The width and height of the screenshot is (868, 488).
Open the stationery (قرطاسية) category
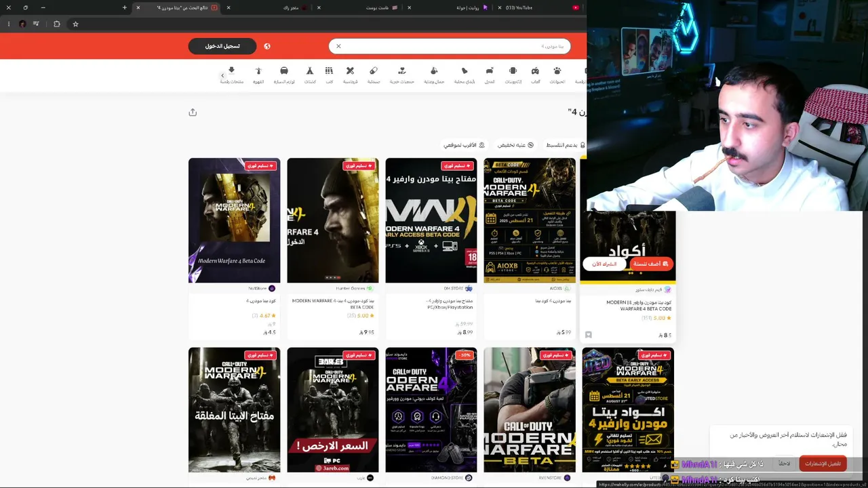tap(350, 75)
